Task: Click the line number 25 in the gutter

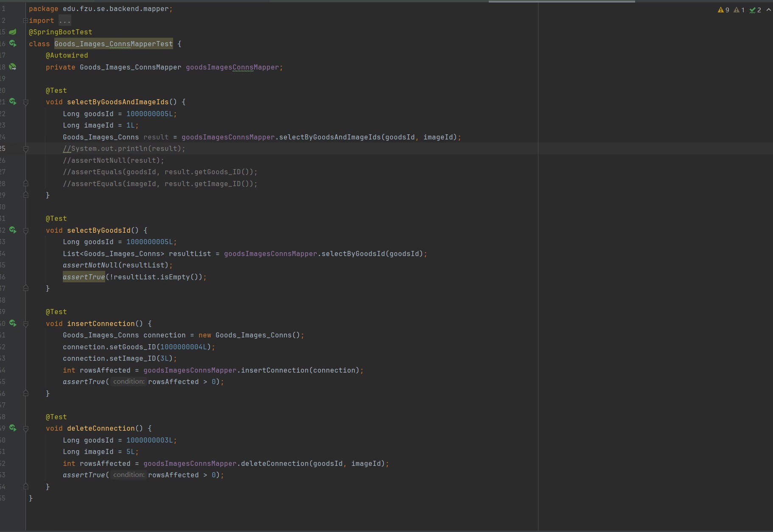Action: (3, 148)
